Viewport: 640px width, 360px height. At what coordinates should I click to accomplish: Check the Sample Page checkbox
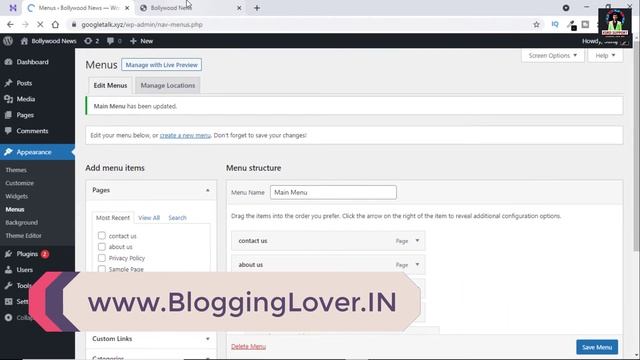click(102, 269)
